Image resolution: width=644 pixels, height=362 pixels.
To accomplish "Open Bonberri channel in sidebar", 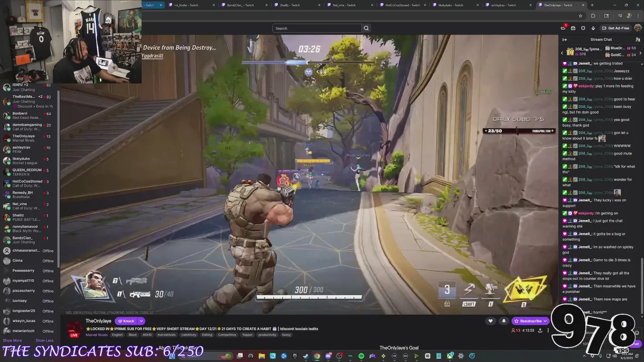I will click(30, 116).
